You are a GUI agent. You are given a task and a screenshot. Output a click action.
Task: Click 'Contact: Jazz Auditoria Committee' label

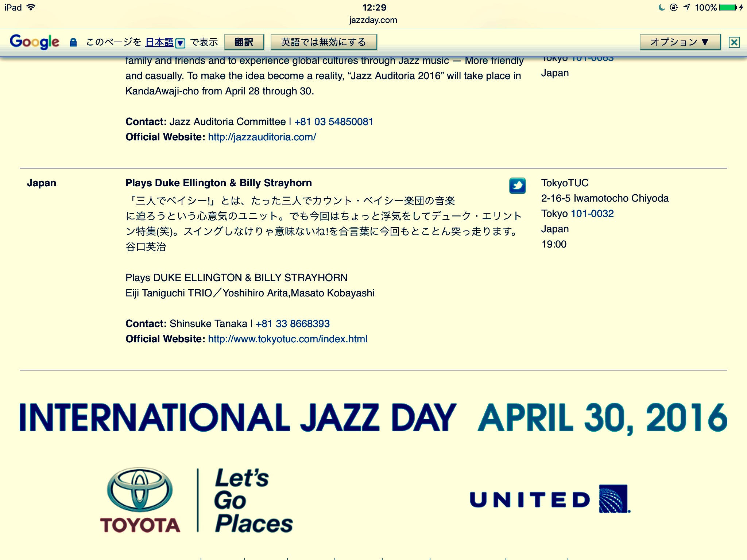(x=206, y=122)
